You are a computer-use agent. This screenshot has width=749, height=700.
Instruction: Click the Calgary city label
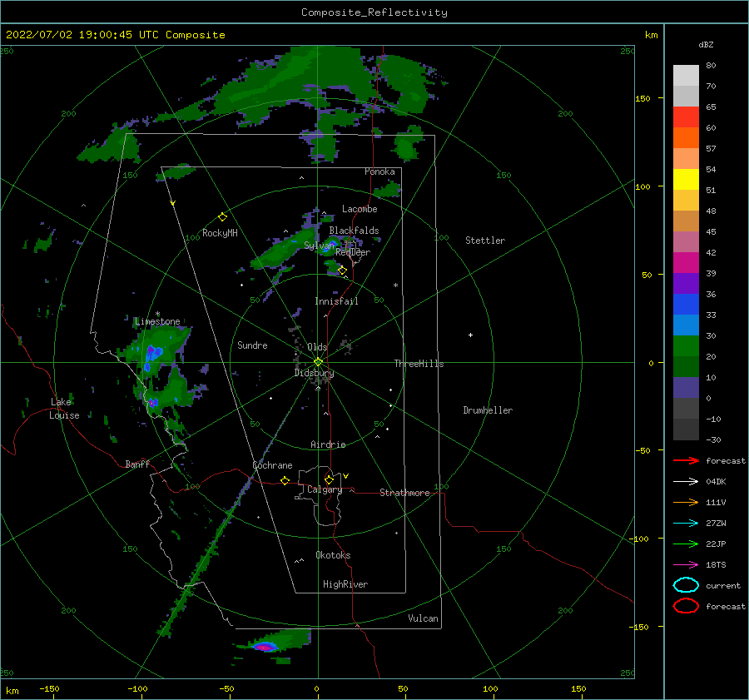point(325,489)
